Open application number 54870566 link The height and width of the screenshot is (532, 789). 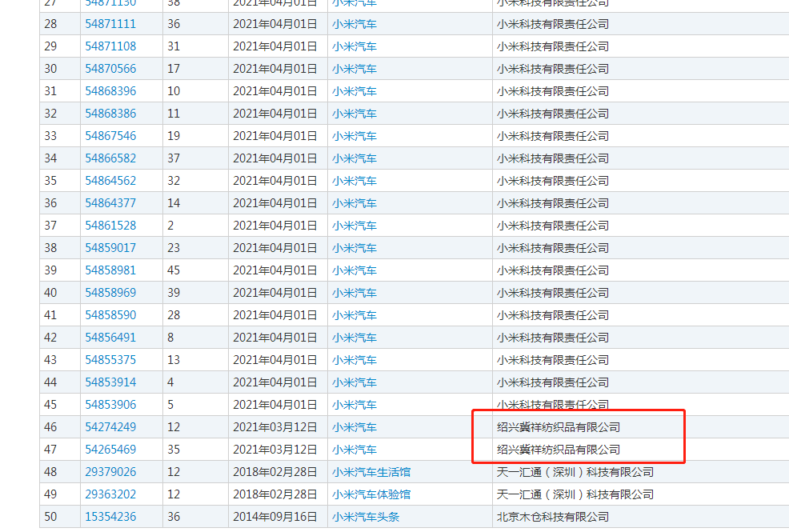(110, 69)
